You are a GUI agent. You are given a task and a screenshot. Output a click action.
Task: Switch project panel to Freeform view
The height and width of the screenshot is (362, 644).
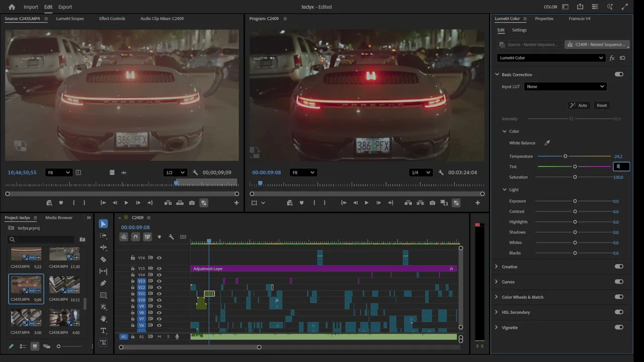(x=47, y=346)
